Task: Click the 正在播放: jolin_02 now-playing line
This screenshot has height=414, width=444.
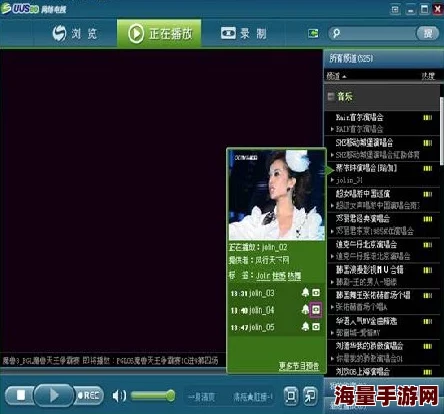Action: pos(258,247)
